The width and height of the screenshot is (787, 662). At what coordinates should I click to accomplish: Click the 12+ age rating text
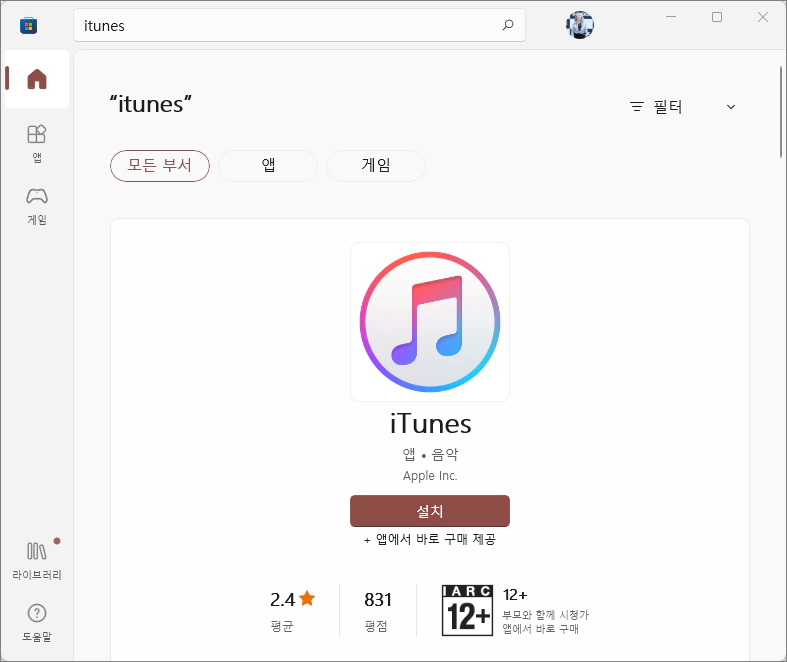click(515, 595)
